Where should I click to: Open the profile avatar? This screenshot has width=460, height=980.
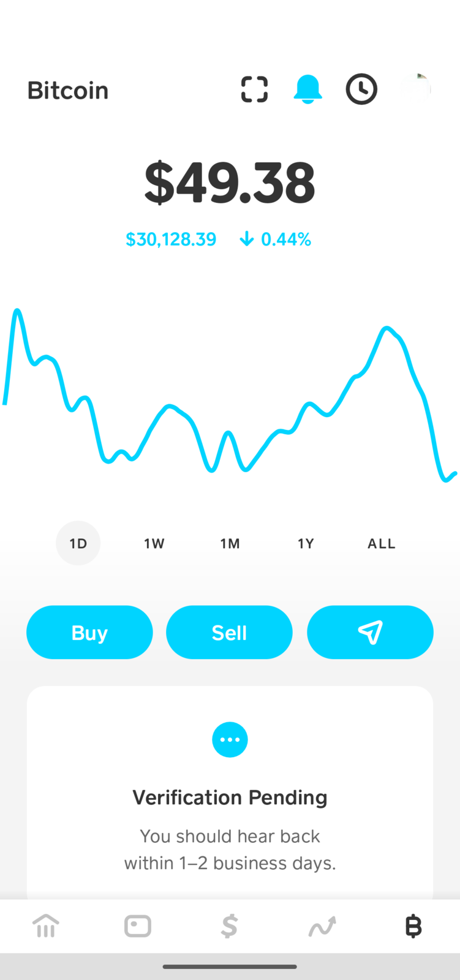(416, 89)
